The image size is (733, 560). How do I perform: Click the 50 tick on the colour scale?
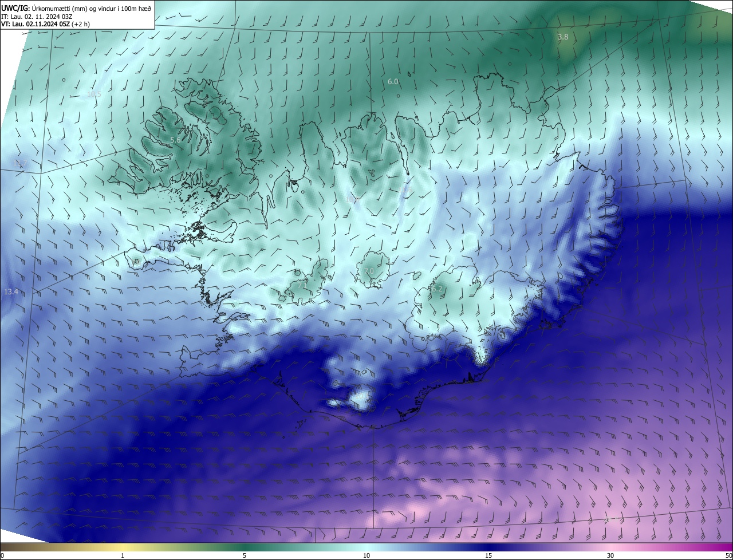point(728,555)
